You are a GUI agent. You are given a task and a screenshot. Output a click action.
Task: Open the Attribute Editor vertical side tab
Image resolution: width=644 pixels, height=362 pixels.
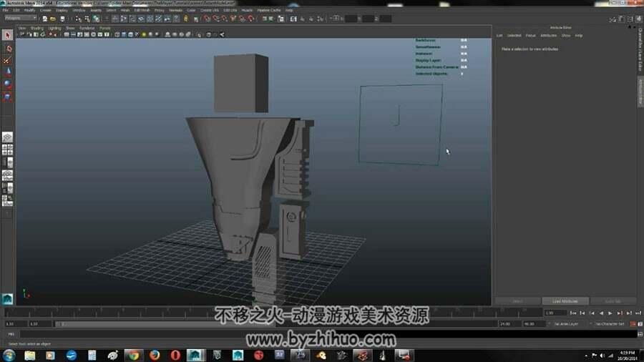[x=640, y=91]
